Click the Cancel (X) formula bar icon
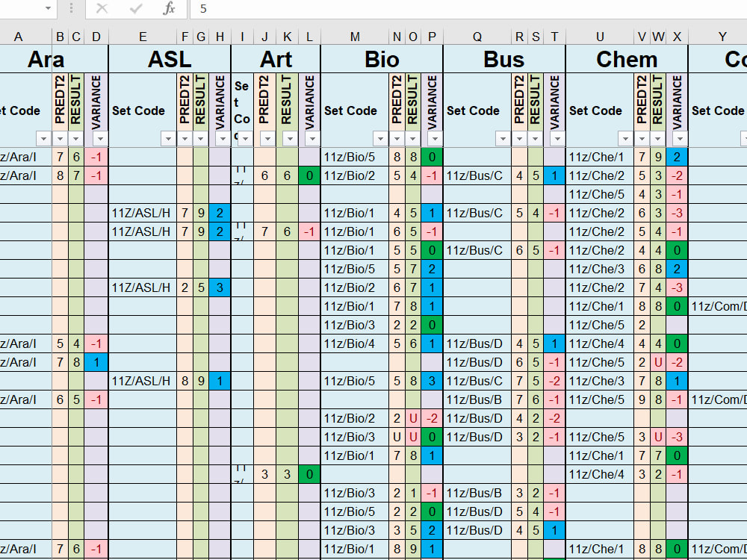 click(x=102, y=8)
